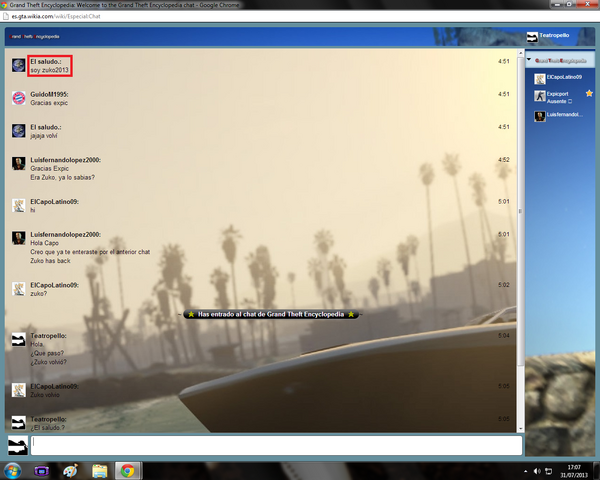Click Expicport avatar in user list
The width and height of the screenshot is (600, 480).
tap(540, 96)
